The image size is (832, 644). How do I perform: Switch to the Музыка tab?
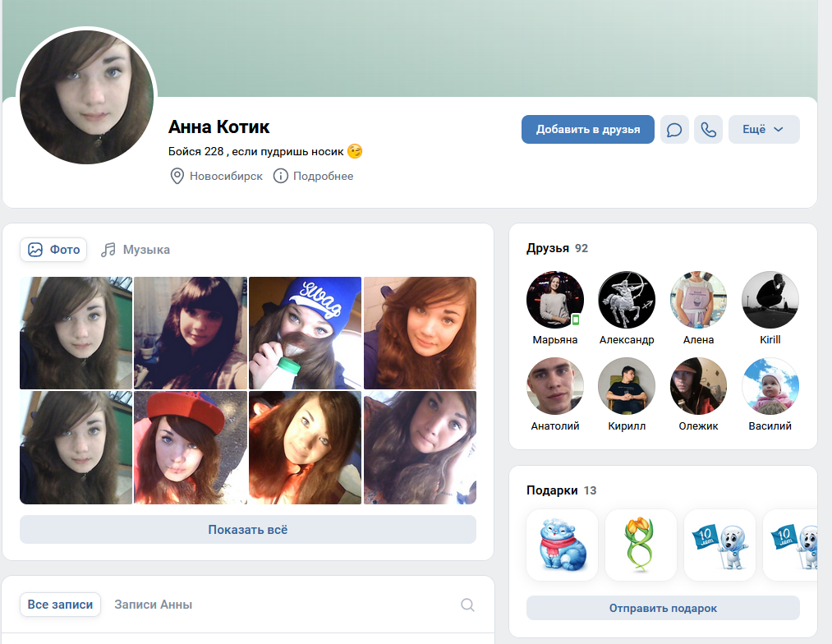click(136, 250)
